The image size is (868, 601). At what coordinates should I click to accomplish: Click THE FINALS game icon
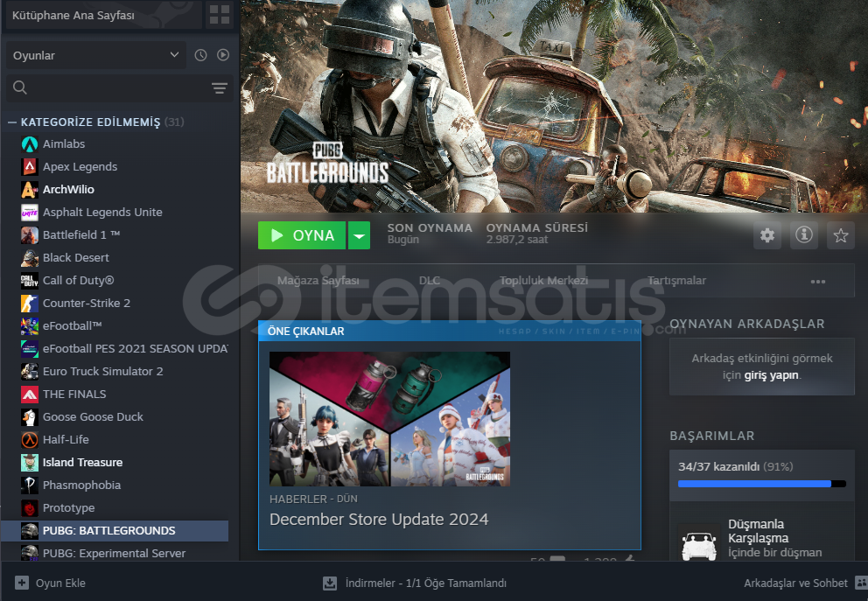coord(30,394)
